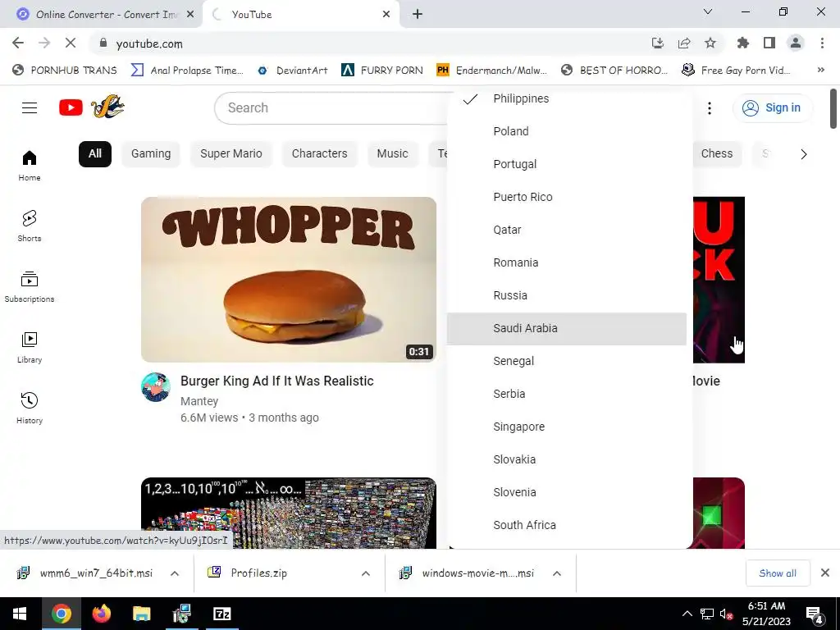Image resolution: width=840 pixels, height=630 pixels.
Task: Click the Sign in button
Action: [x=772, y=107]
